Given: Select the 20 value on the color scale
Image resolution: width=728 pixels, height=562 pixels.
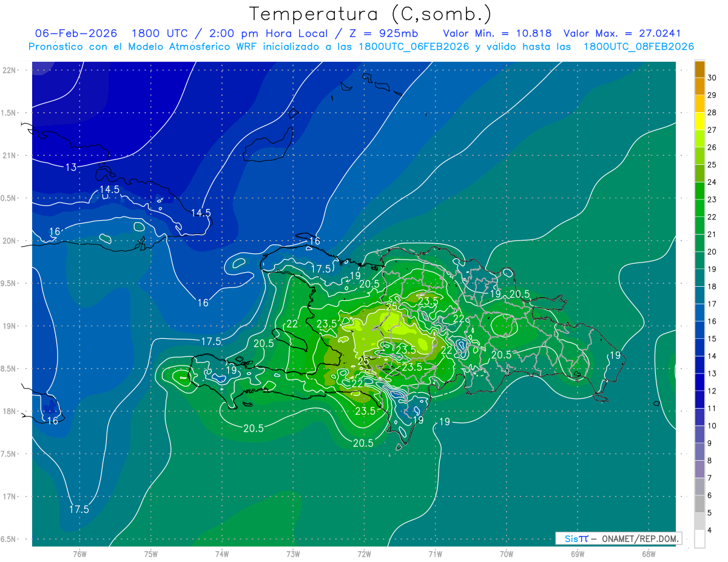Looking at the screenshot, I should coord(712,252).
